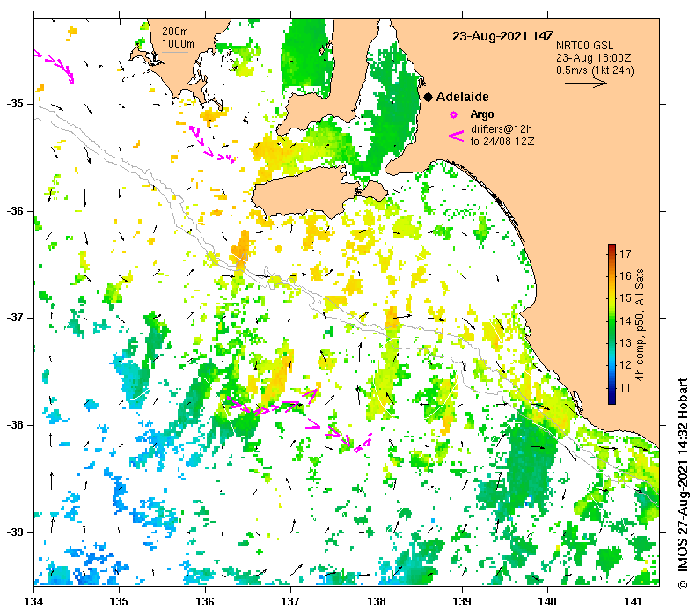This screenshot has height=616, width=696.
Task: Click the '16' value on the colour scale
Action: (626, 276)
